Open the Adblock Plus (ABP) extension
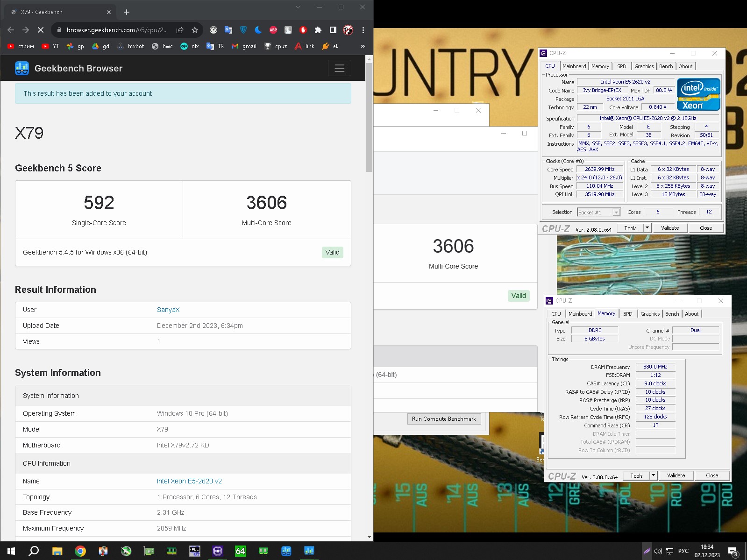 click(273, 30)
